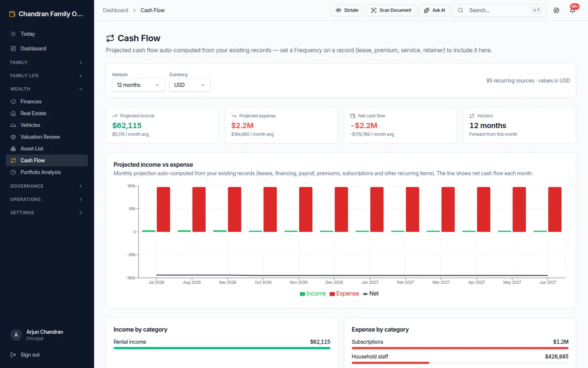The width and height of the screenshot is (588, 368).
Task: Click the Household staff red progress bar
Action: coord(390,363)
